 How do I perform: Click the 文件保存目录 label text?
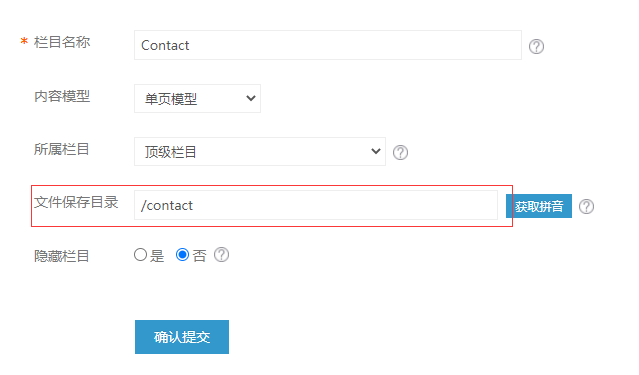pos(76,202)
